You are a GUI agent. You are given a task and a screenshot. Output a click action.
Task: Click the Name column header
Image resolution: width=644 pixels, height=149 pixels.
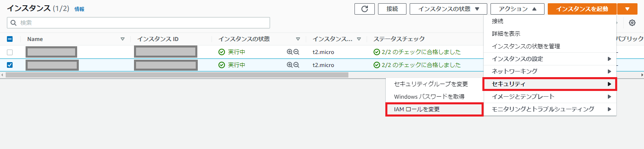click(35, 39)
